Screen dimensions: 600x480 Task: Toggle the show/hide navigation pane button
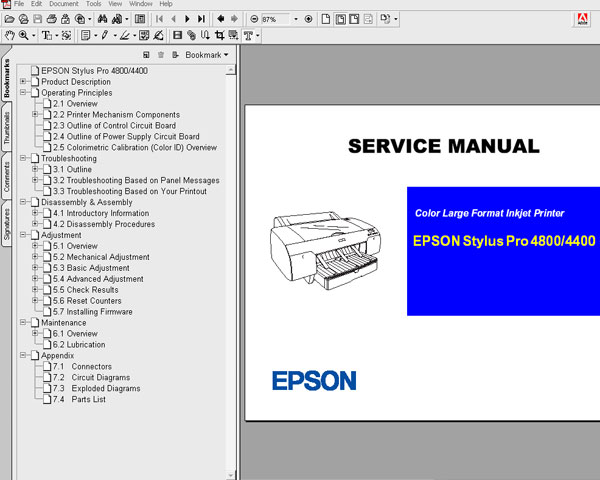pyautogui.click(x=140, y=19)
